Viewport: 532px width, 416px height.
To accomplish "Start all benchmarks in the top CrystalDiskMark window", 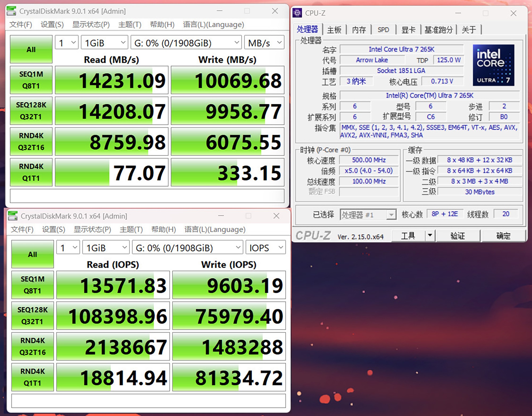I will 31,49.
